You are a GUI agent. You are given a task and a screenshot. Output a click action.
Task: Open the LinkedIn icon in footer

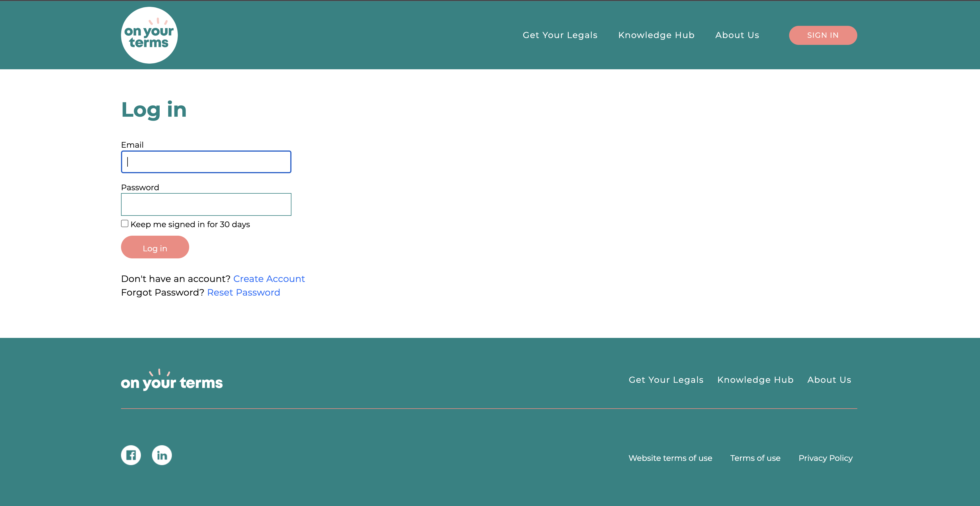coord(162,455)
